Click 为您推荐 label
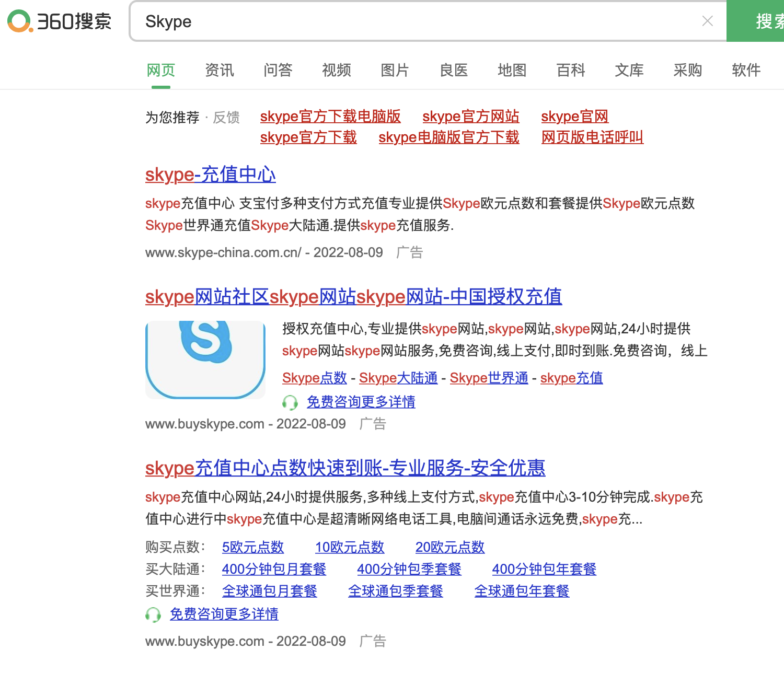This screenshot has width=784, height=673. coord(172,118)
